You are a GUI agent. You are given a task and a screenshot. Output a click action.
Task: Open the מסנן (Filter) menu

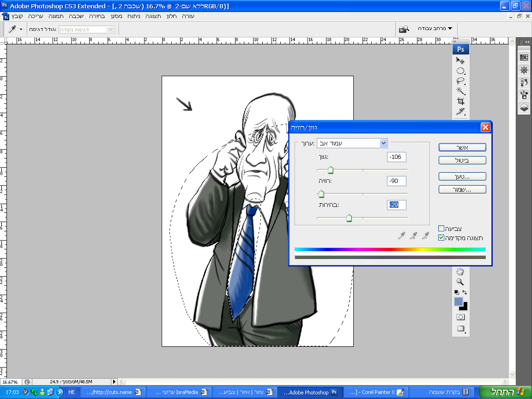116,16
